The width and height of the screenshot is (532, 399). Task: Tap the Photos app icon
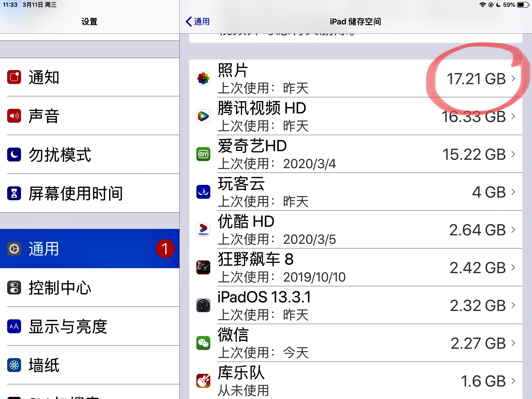pos(203,78)
